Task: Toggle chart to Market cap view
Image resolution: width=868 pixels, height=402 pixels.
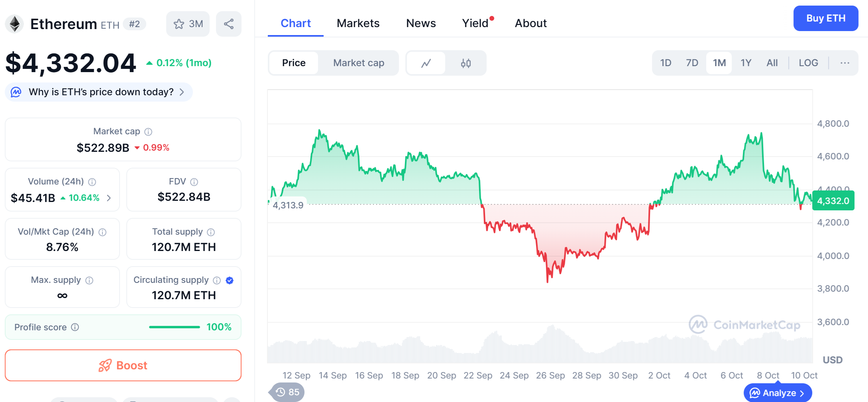Action: pos(358,63)
